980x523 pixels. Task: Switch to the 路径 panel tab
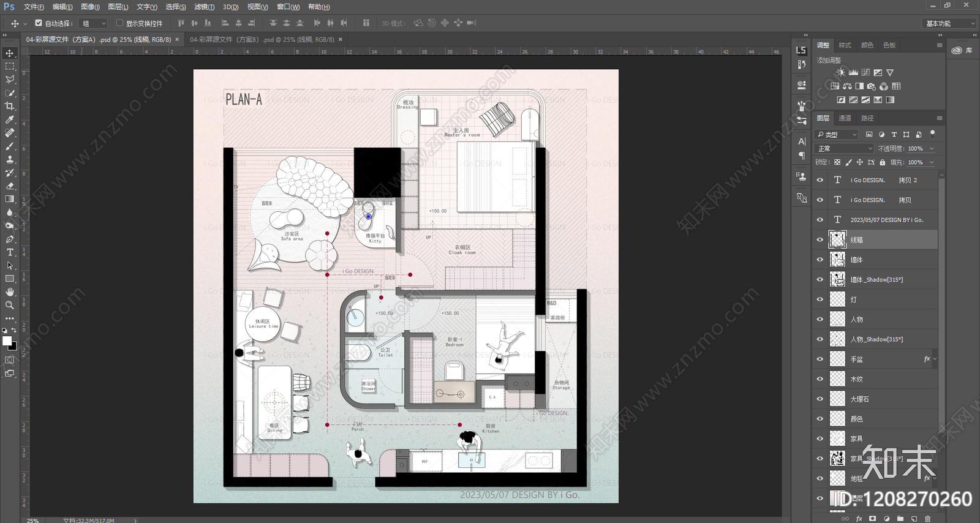867,118
